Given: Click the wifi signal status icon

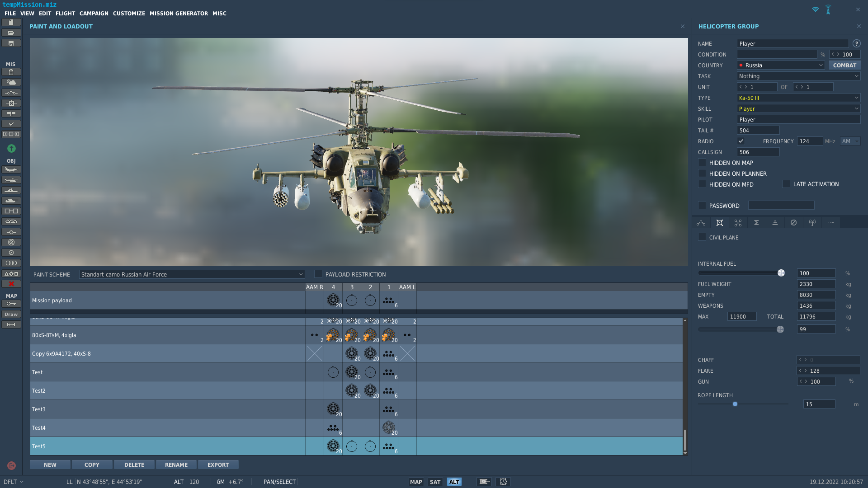Looking at the screenshot, I should (x=815, y=9).
